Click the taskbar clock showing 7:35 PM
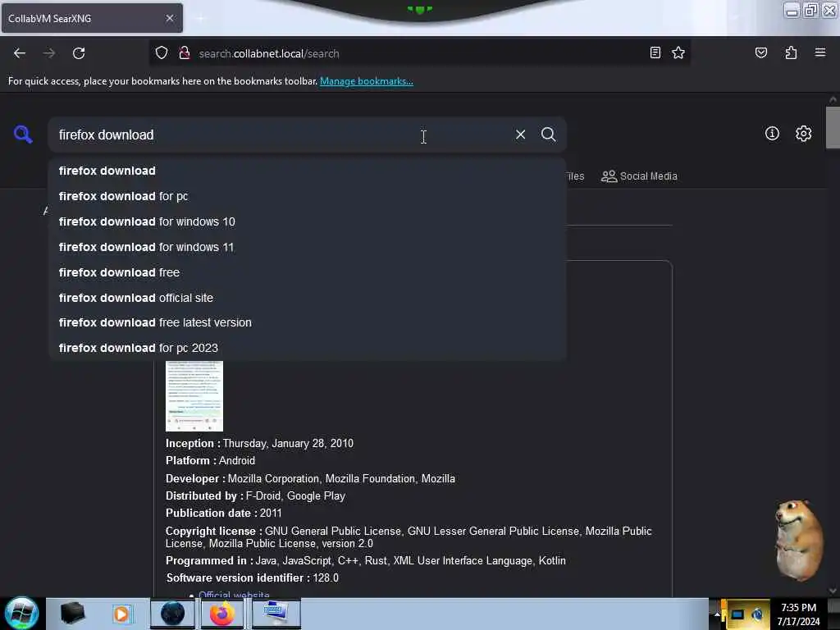 [x=798, y=614]
